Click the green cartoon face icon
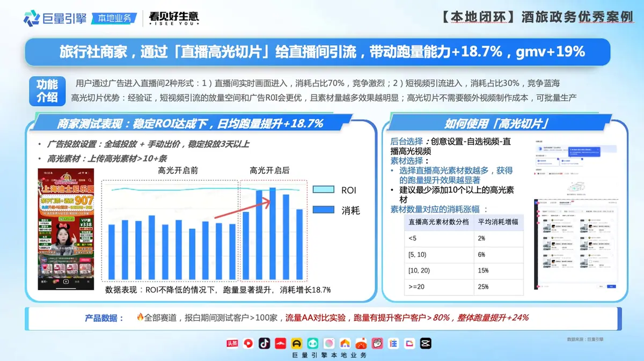The height and width of the screenshot is (361, 644). click(313, 343)
